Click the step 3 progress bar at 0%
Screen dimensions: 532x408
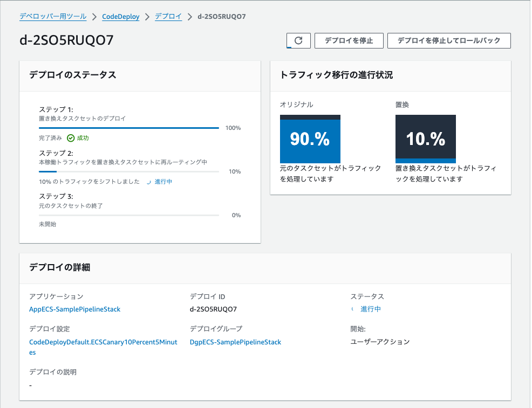[x=129, y=215]
